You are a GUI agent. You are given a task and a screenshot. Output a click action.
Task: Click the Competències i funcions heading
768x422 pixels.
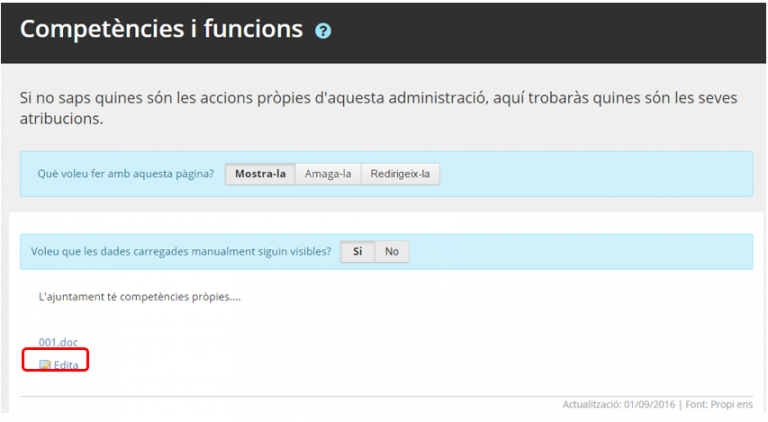pos(161,29)
